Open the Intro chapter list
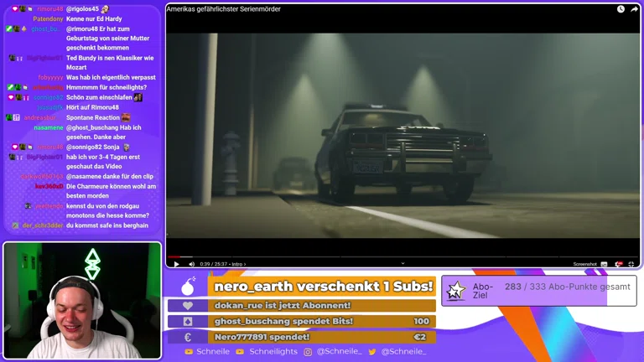Image resolution: width=644 pixels, height=362 pixels. tap(239, 264)
